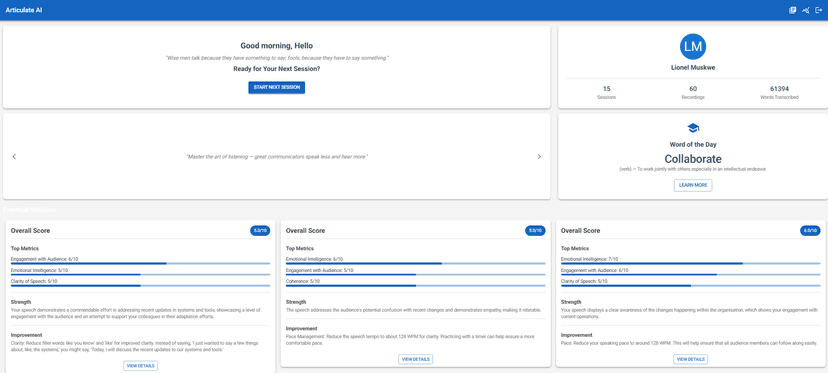Click the '61394 Words Transcribed' statistic
The image size is (828, 373).
coord(779,92)
